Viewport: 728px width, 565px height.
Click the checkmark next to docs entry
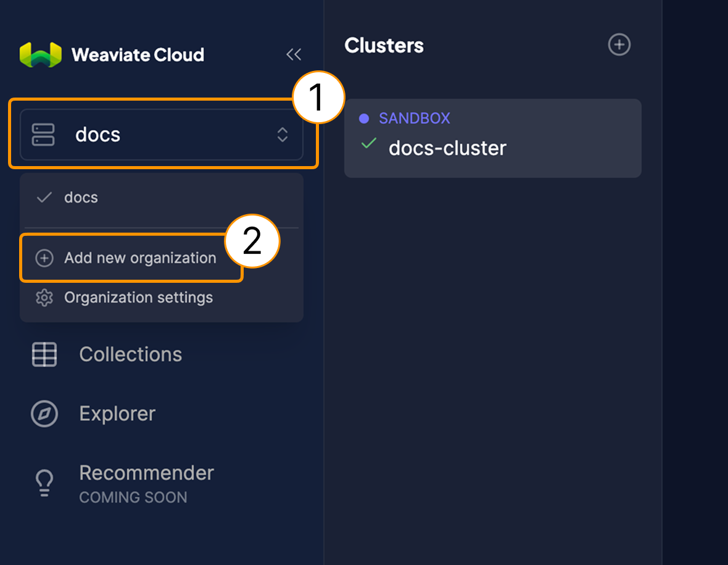click(x=44, y=198)
